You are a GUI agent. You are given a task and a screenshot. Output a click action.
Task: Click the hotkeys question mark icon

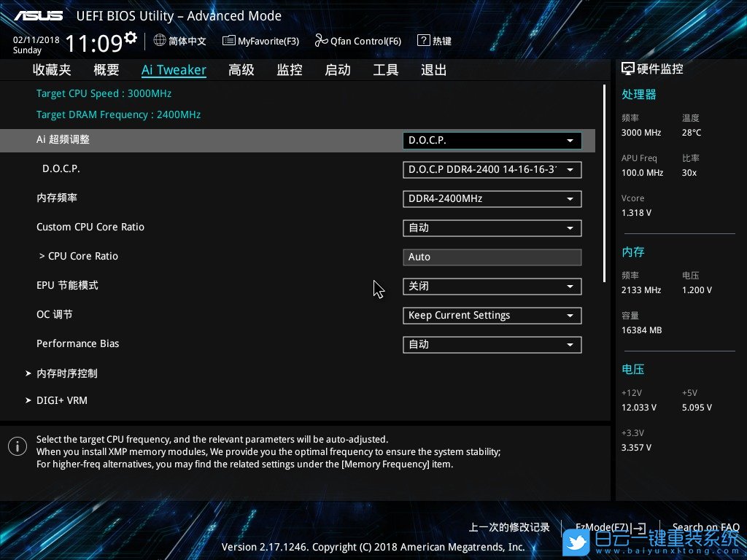click(x=423, y=41)
